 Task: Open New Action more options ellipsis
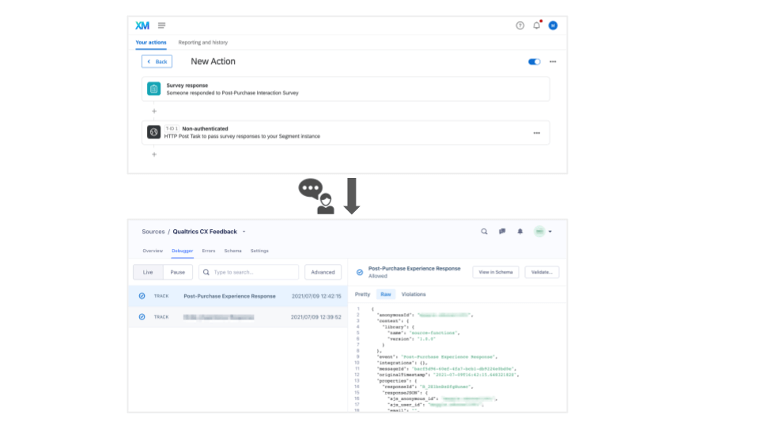click(553, 62)
